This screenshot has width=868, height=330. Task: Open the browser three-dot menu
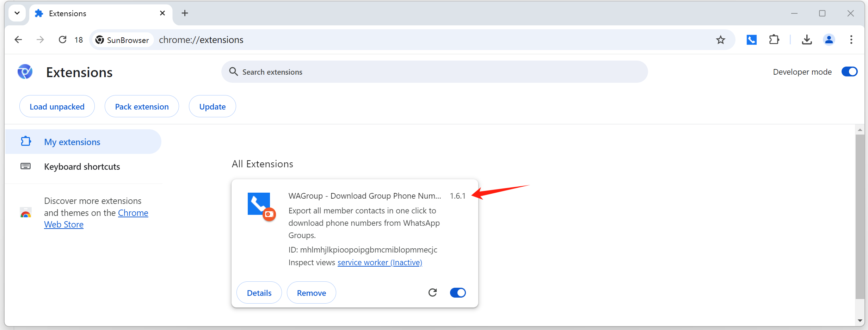pyautogui.click(x=851, y=40)
